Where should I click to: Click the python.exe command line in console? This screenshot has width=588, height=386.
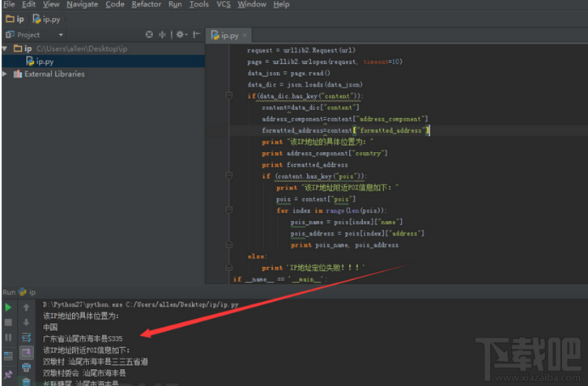pyautogui.click(x=141, y=304)
